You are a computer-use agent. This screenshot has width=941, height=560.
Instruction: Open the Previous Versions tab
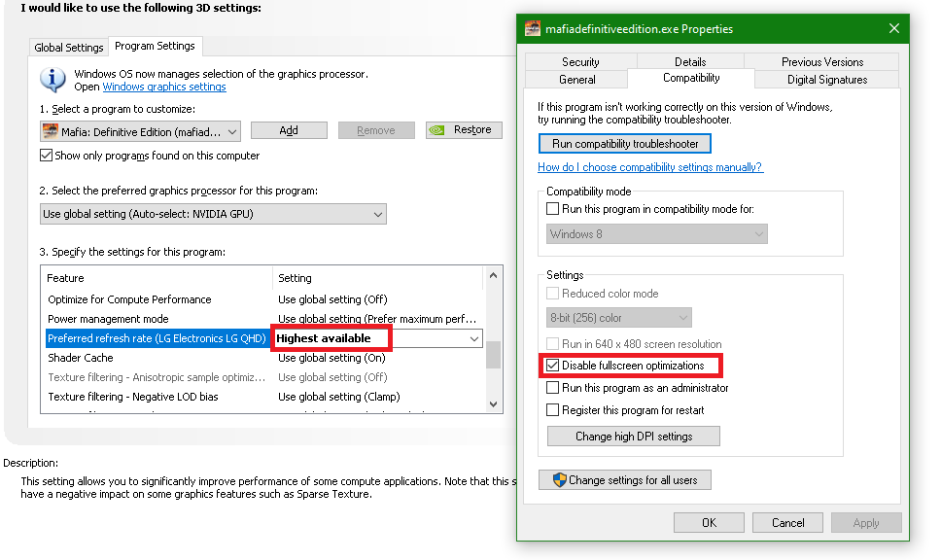coord(822,62)
